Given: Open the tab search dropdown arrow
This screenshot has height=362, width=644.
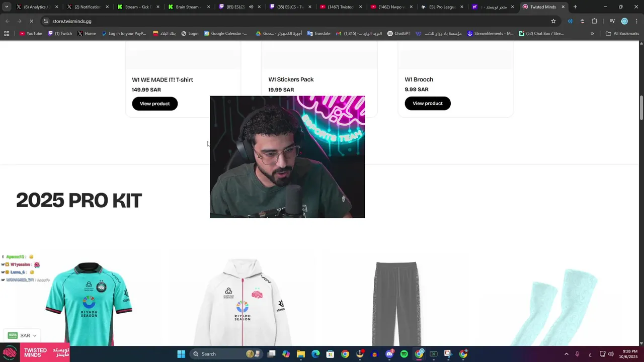Looking at the screenshot, I should [x=6, y=7].
